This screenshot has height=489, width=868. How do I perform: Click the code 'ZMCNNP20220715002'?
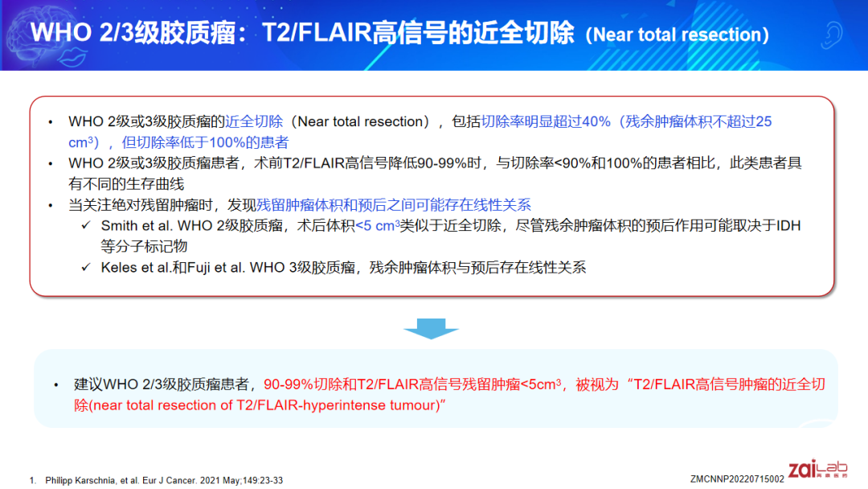(737, 479)
